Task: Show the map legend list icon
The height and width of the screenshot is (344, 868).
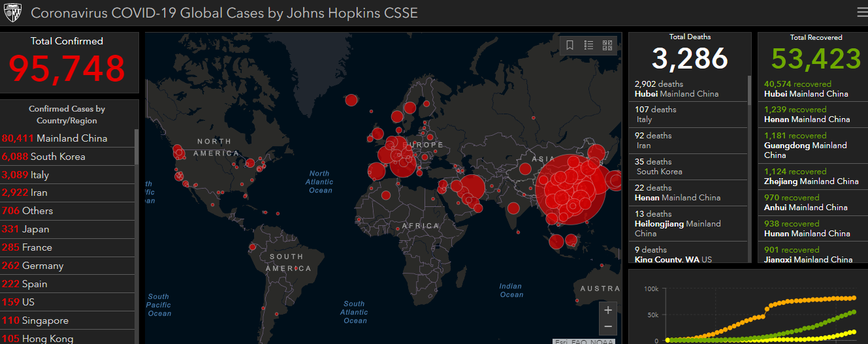Action: click(x=588, y=45)
